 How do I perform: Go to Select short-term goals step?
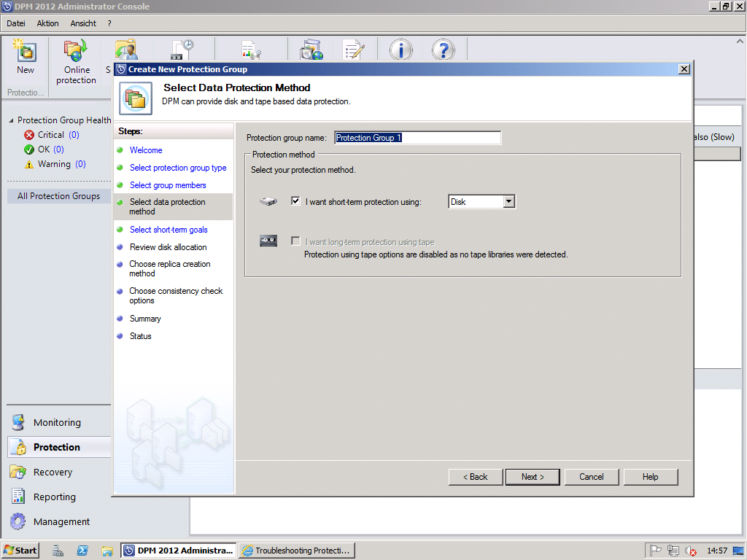(169, 230)
